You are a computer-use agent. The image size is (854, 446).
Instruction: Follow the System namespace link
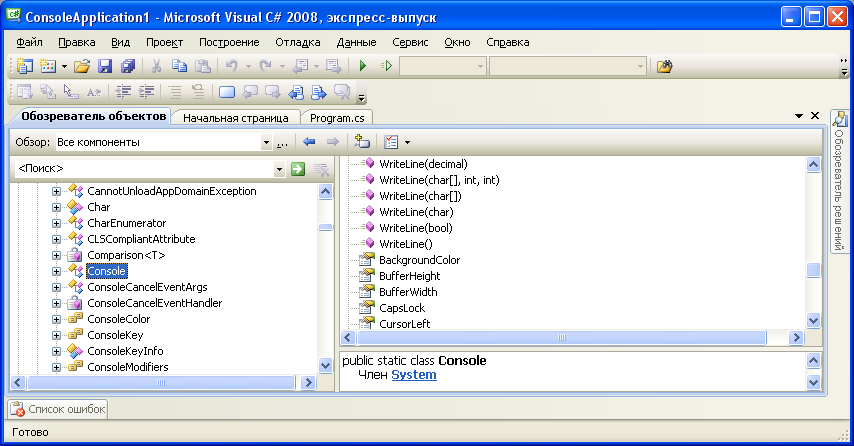pyautogui.click(x=414, y=375)
